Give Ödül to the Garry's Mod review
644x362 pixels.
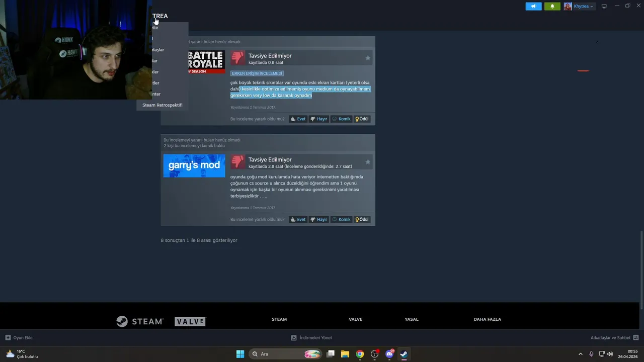[362, 219]
